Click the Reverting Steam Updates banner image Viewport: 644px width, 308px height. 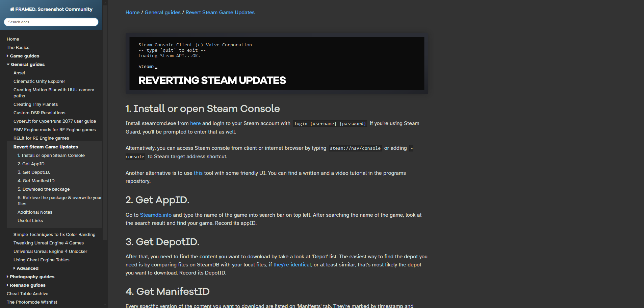[277, 63]
